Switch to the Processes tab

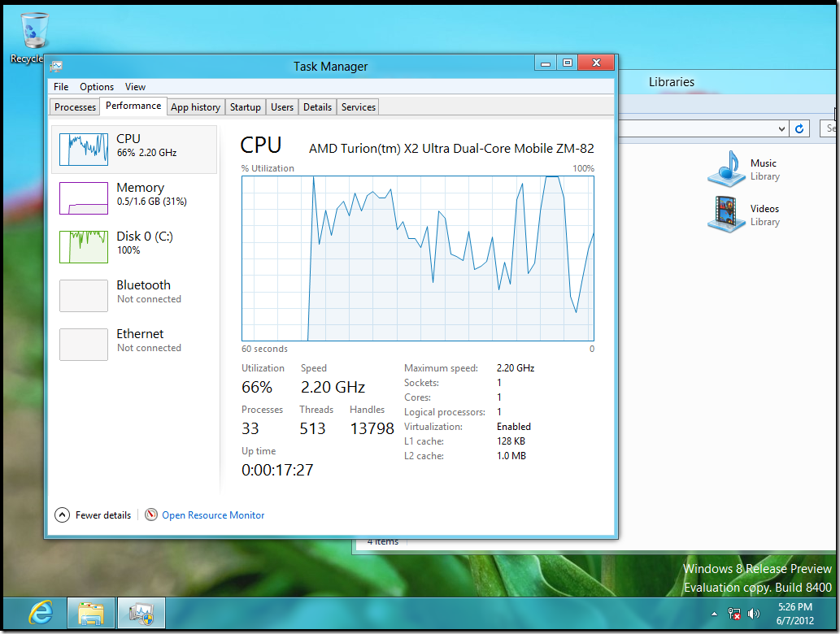75,107
